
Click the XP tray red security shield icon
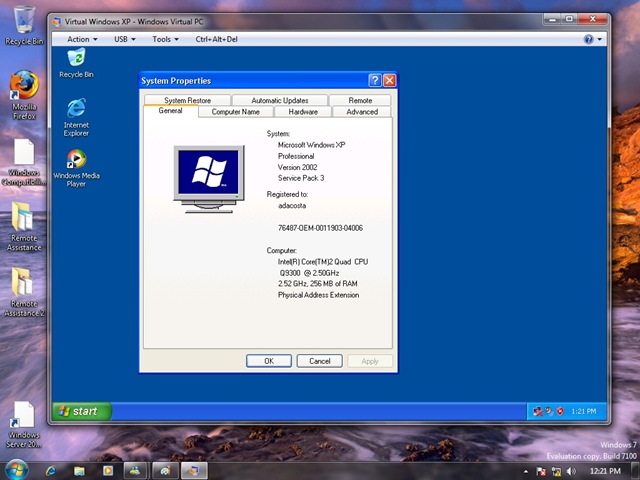point(560,411)
